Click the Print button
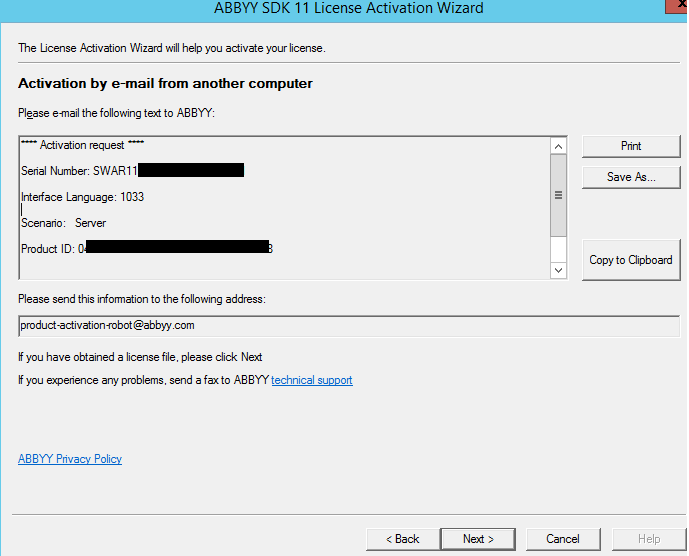689x556 pixels. coord(631,146)
